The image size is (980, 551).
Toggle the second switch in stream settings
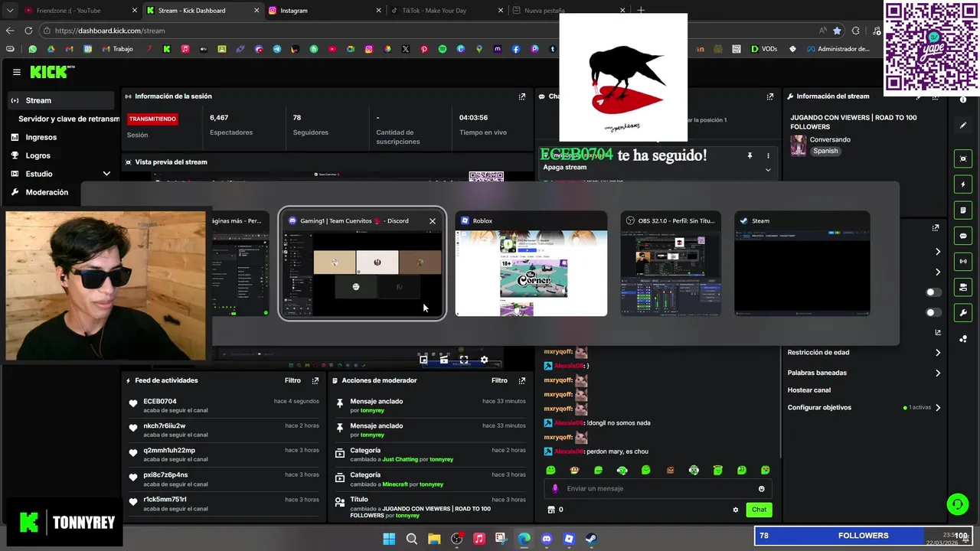[x=932, y=312]
